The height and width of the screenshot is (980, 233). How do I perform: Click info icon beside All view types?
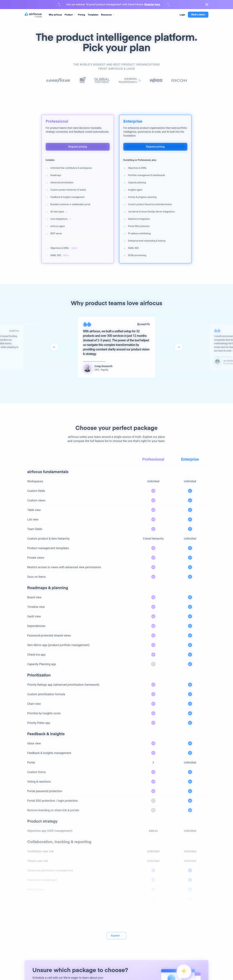(67, 211)
